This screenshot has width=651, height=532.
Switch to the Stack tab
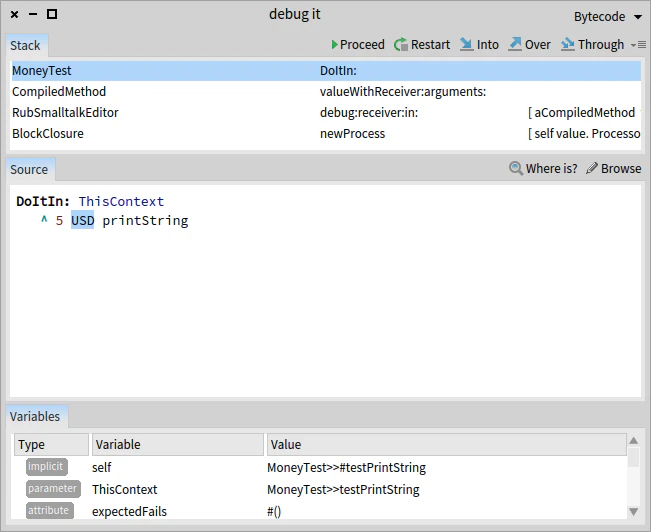pos(25,45)
